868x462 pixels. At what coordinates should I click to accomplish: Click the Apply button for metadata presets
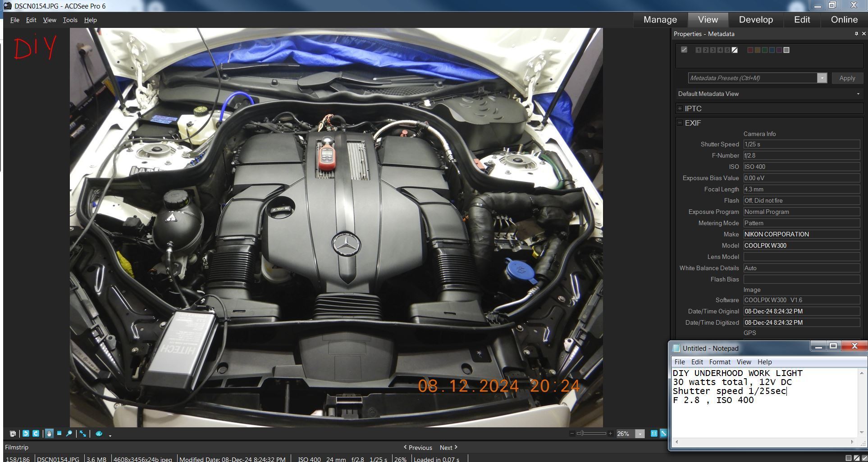tap(847, 78)
